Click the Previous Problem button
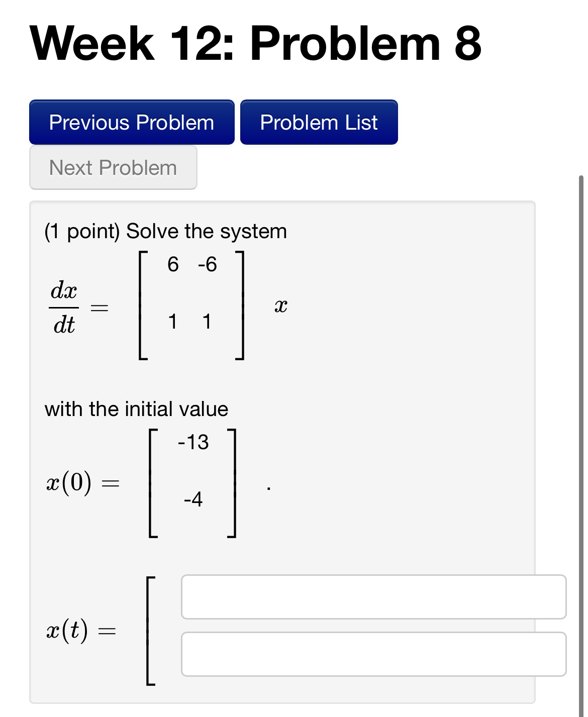 point(132,122)
